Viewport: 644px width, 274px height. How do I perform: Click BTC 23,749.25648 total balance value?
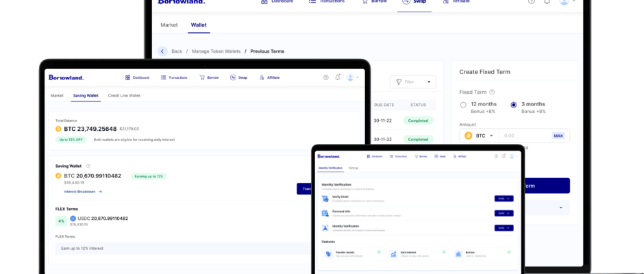(x=90, y=129)
